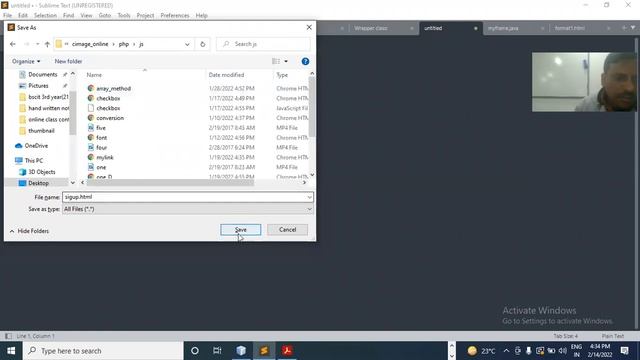The width and height of the screenshot is (640, 360).
Task: Expand the address path history dropdown
Action: [x=187, y=44]
